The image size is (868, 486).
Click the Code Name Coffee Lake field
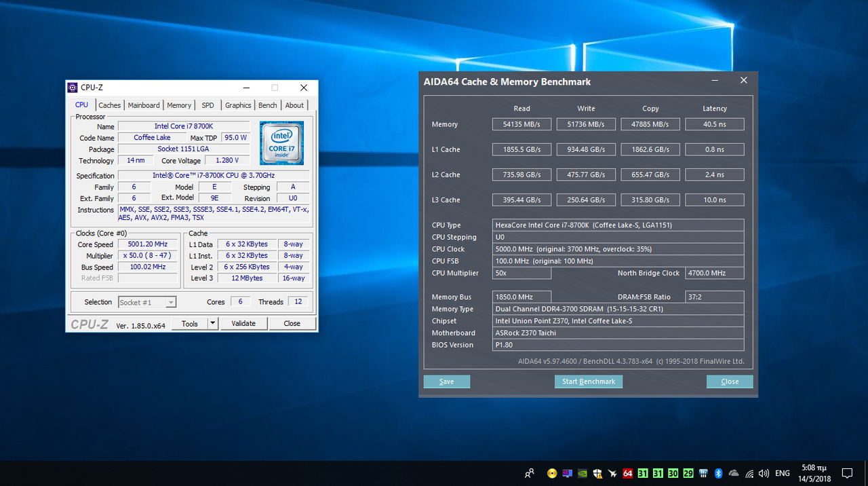click(153, 138)
